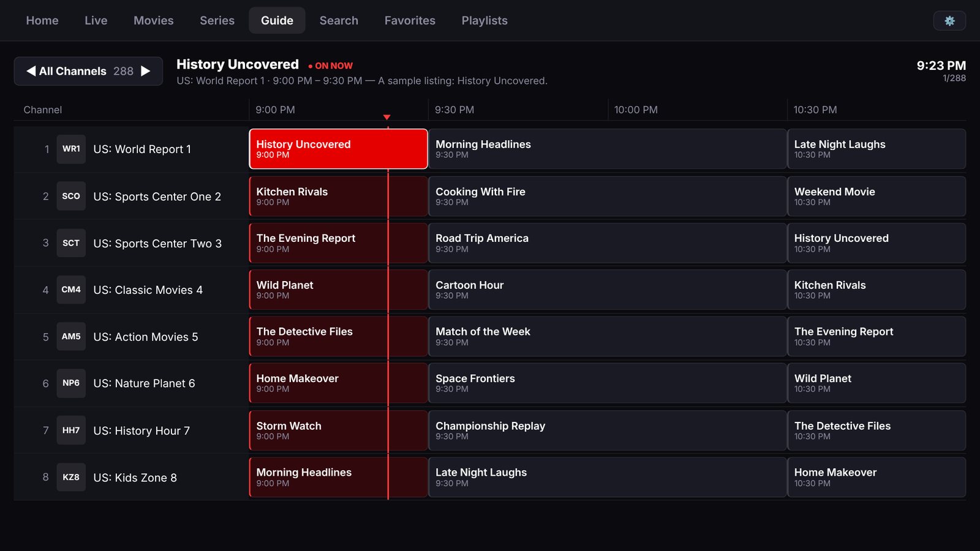Select Cartoon Hour program
The image size is (980, 551).
click(x=608, y=290)
